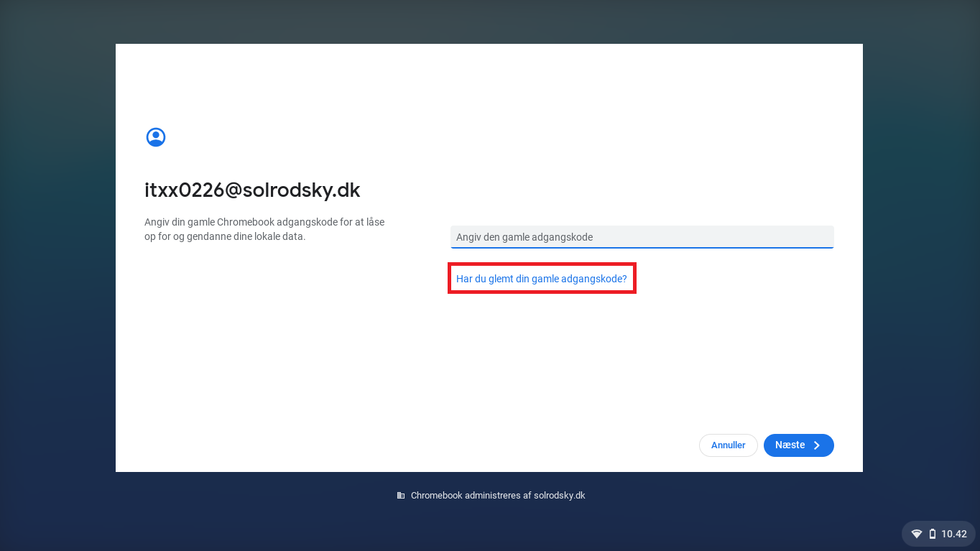Click the blue underline of password field

click(642, 248)
